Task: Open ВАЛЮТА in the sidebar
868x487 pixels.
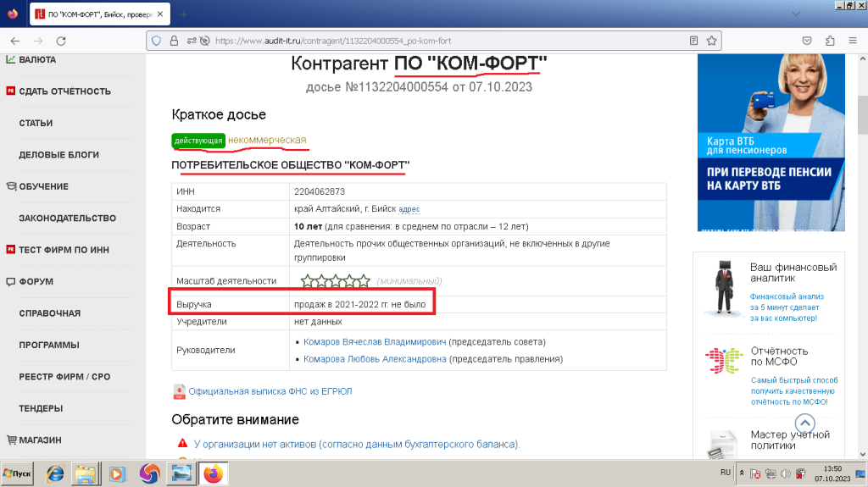Action: 37,60
